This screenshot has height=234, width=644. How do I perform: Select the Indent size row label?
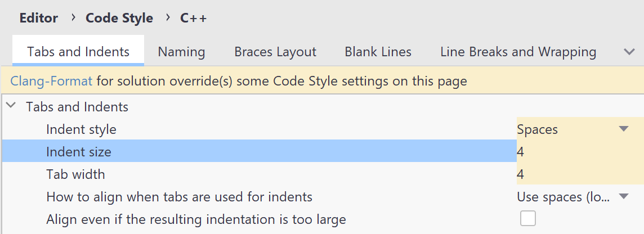pyautogui.click(x=79, y=152)
